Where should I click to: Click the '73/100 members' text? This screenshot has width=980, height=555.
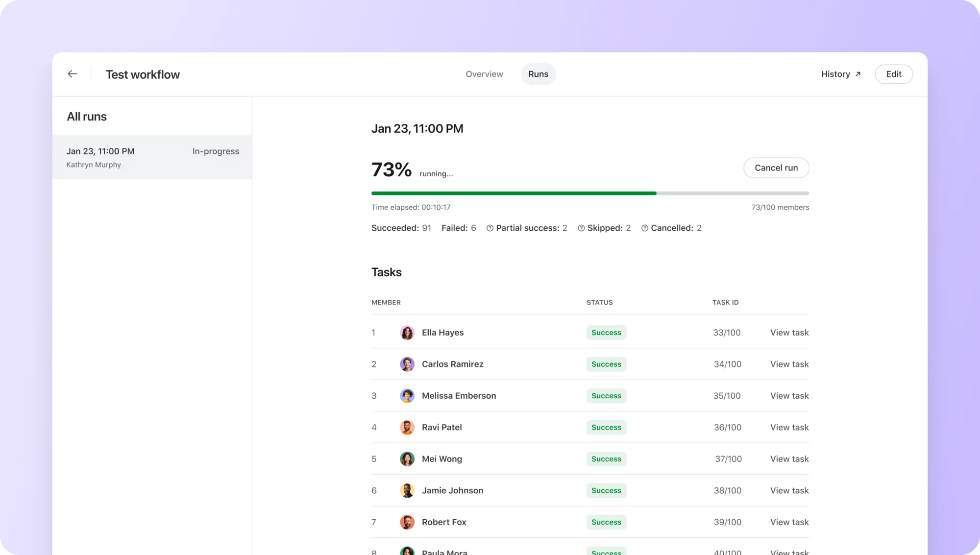tap(780, 208)
